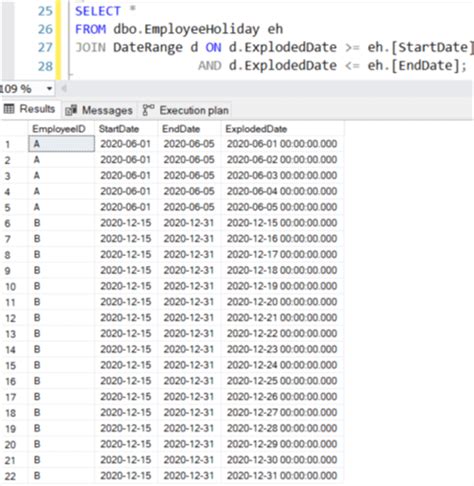Click StartDate 2020-06-01 in row 3
474x486 pixels.
pyautogui.click(x=126, y=175)
